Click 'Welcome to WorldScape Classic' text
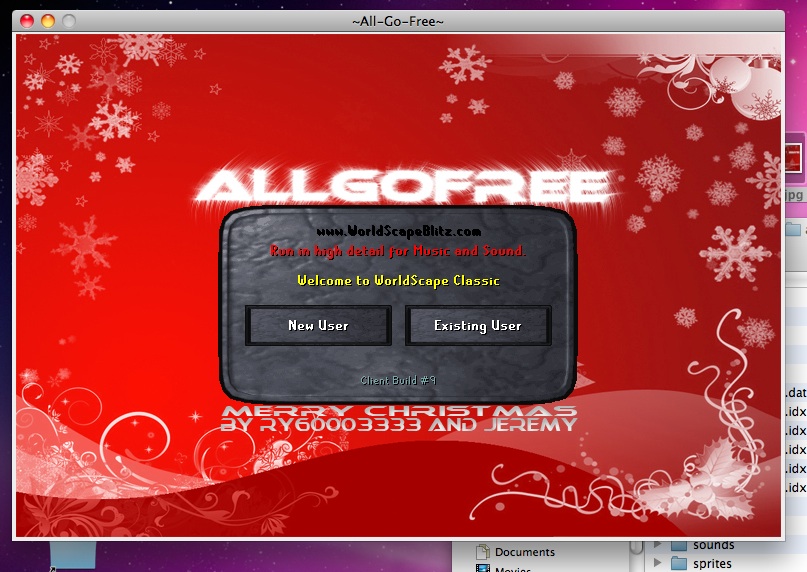The width and height of the screenshot is (807, 572). 398,281
